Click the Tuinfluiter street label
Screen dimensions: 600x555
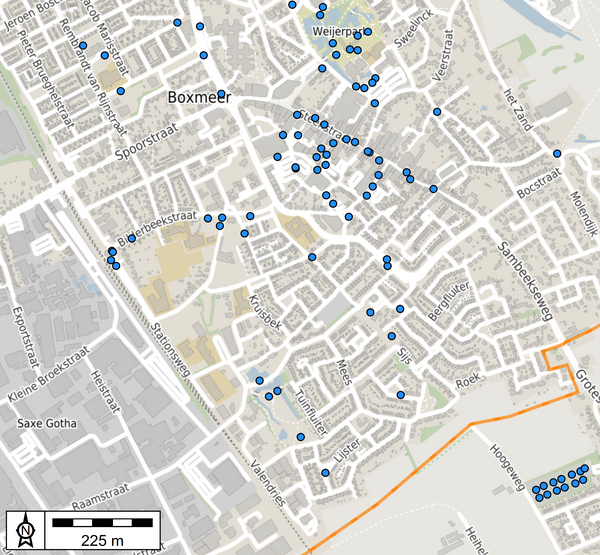311,413
